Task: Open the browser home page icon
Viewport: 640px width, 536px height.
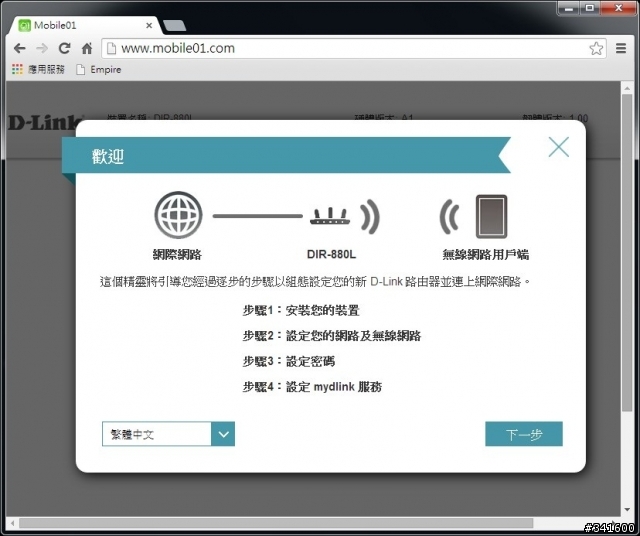Action: tap(87, 48)
